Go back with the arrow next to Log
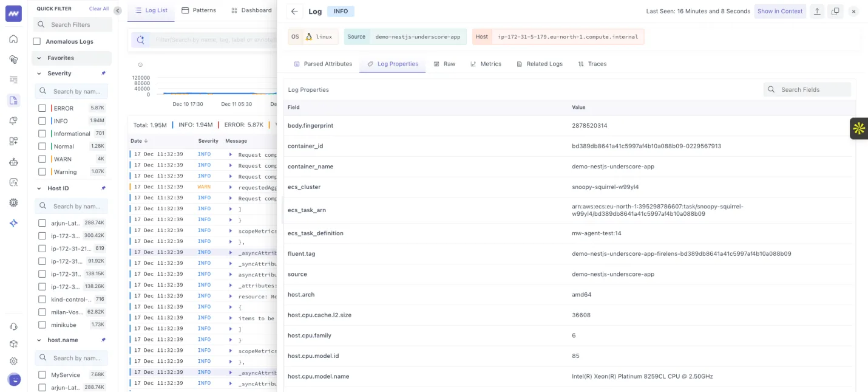 pyautogui.click(x=294, y=11)
